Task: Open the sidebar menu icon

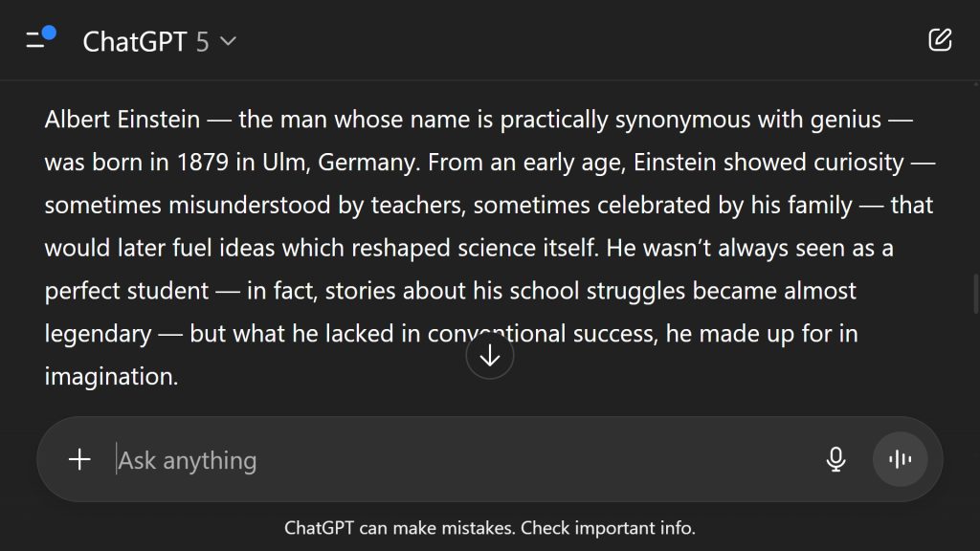Action: (36, 40)
